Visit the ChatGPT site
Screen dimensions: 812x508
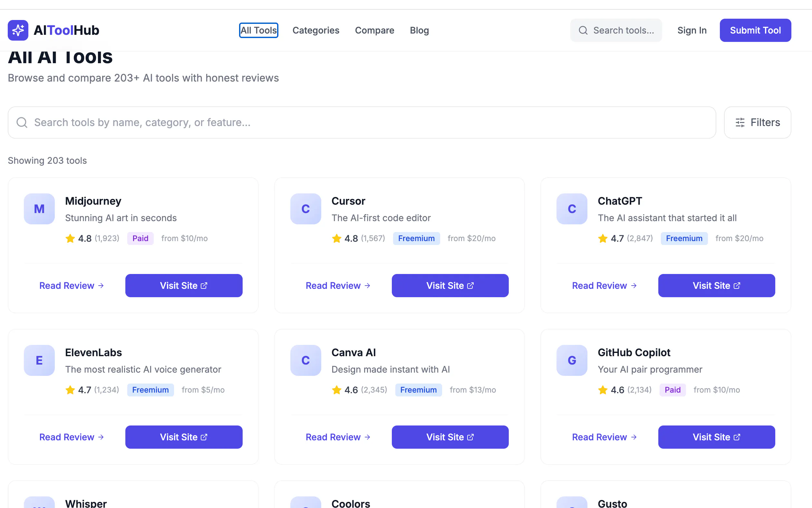tap(717, 286)
